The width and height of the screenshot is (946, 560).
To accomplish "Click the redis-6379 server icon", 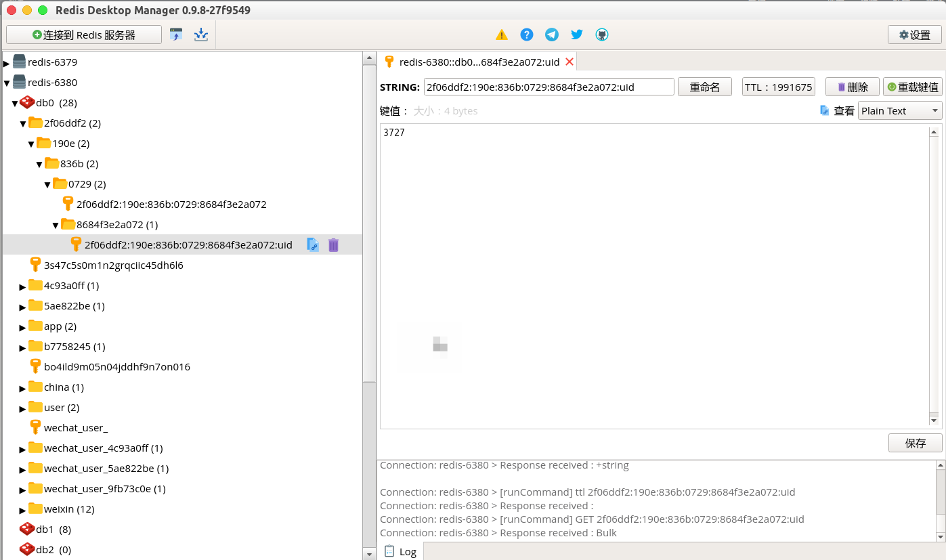I will tap(19, 62).
